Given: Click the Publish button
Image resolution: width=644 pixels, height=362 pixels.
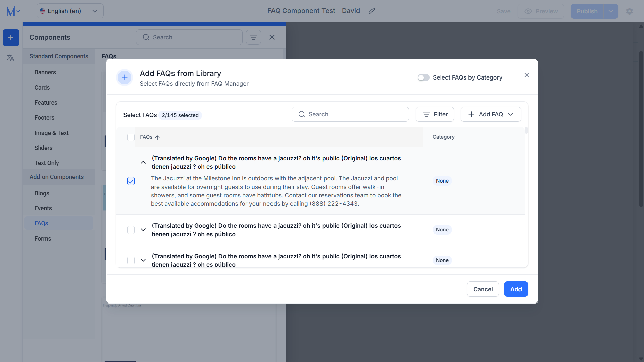Looking at the screenshot, I should tap(587, 11).
